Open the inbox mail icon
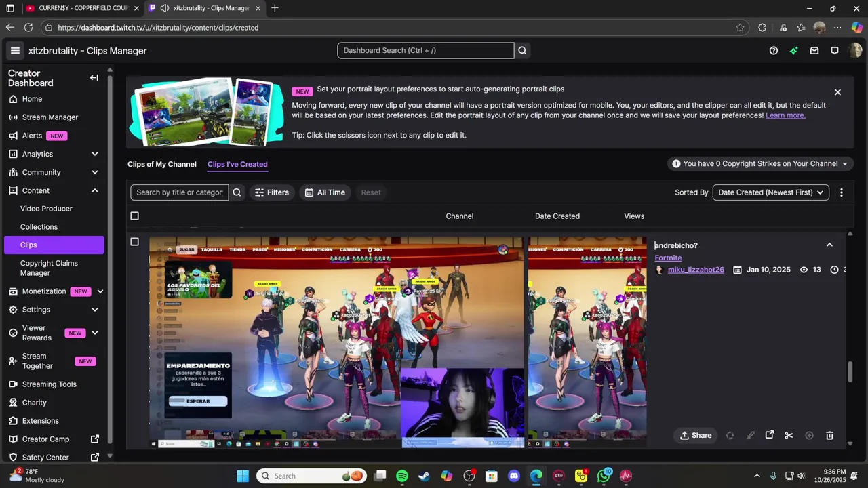Image resolution: width=868 pixels, height=488 pixels. (x=814, y=51)
